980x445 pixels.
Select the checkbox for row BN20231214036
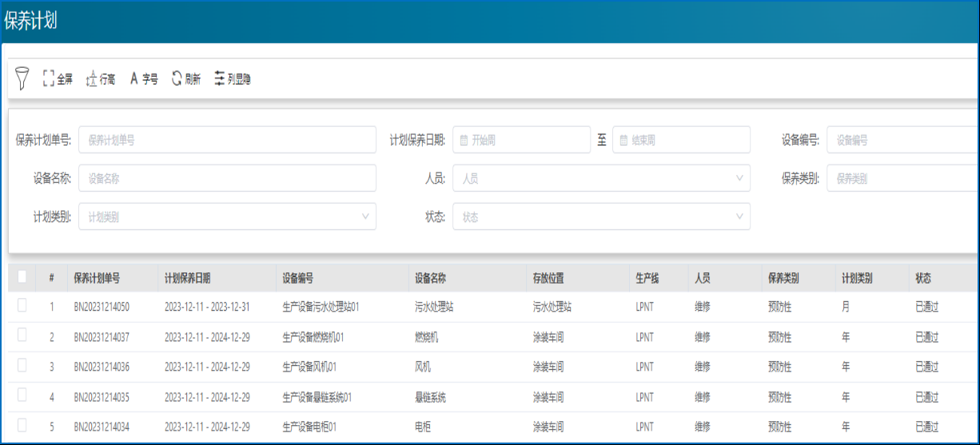tap(22, 366)
